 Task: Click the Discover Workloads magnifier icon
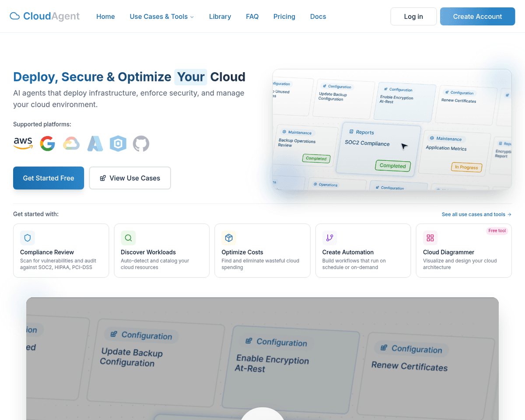coord(128,238)
